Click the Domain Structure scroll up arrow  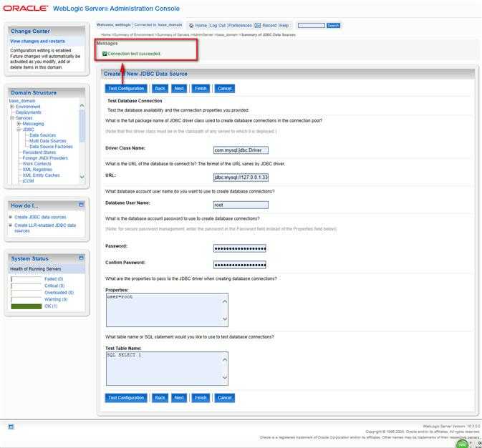pos(82,105)
